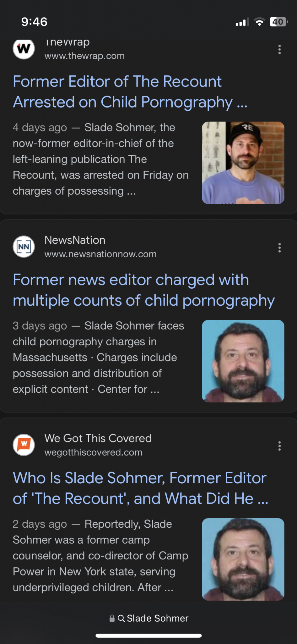Open 'Who Is Slade Sohmer' article link
Viewport: 297px width, 644px height.
pyautogui.click(x=140, y=488)
